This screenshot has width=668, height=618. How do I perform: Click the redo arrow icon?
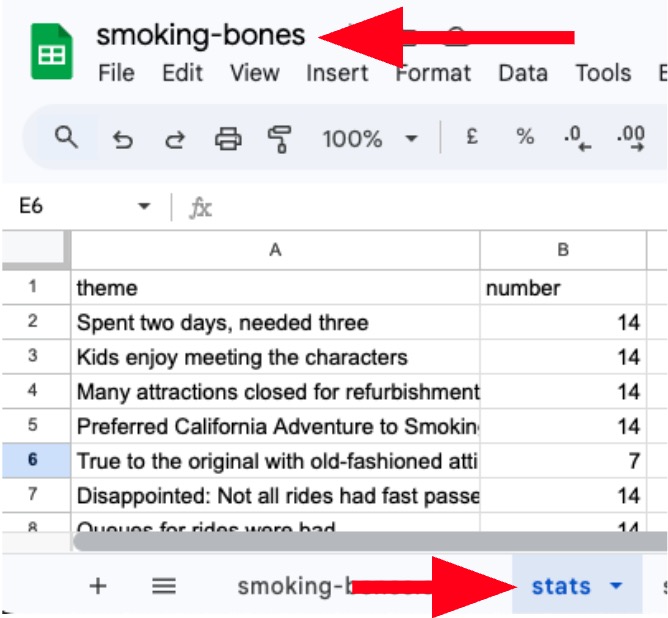tap(175, 139)
